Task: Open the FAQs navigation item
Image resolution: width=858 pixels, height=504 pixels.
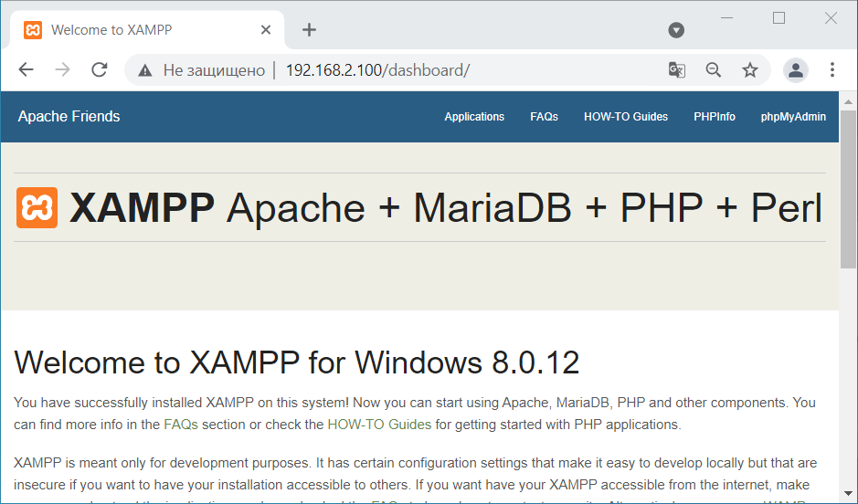Action: click(x=544, y=117)
